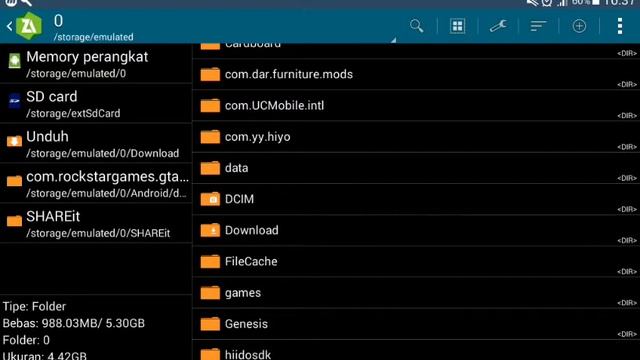The width and height of the screenshot is (640, 360).
Task: Tap the SD card icon in sidebar
Action: pos(14,100)
